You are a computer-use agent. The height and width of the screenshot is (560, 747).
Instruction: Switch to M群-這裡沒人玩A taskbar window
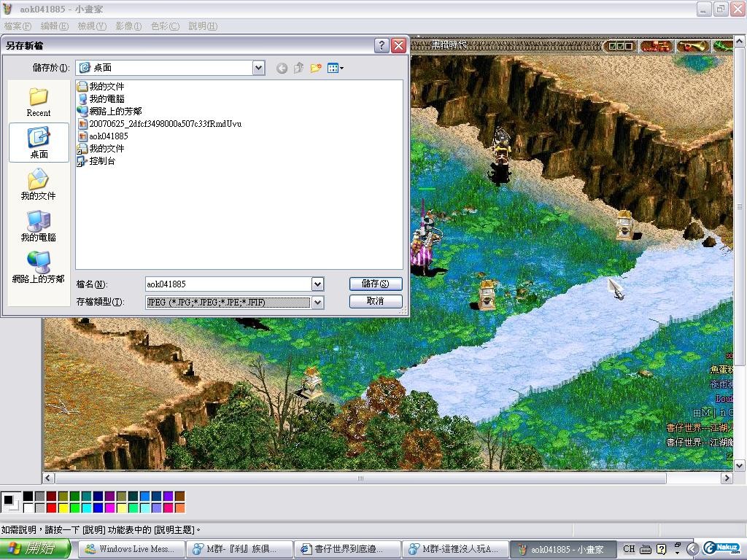[x=455, y=549]
